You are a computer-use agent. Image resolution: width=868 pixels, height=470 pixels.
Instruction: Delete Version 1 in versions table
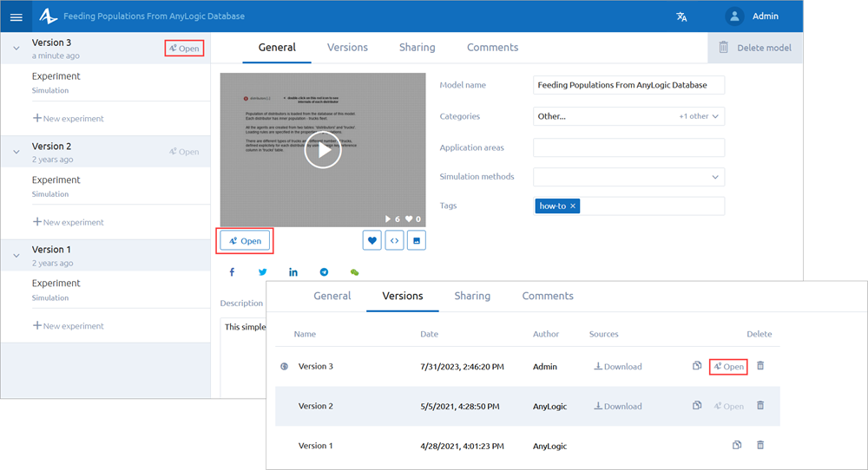(x=760, y=445)
